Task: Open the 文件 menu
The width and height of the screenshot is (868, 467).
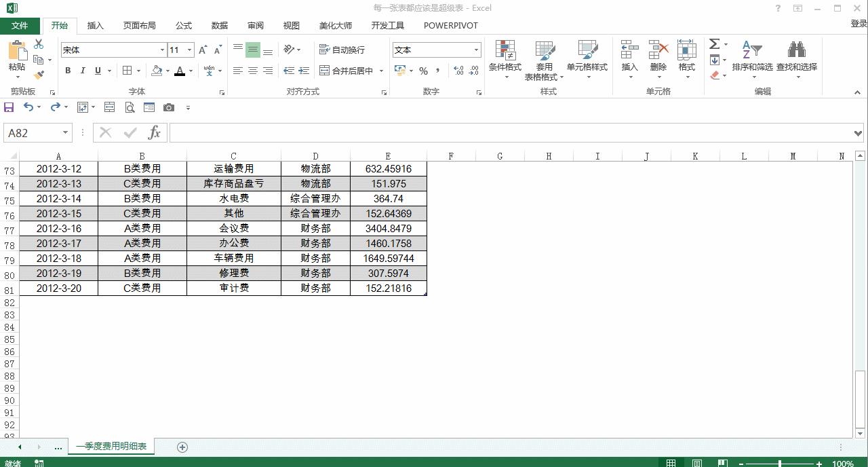Action: coord(20,25)
